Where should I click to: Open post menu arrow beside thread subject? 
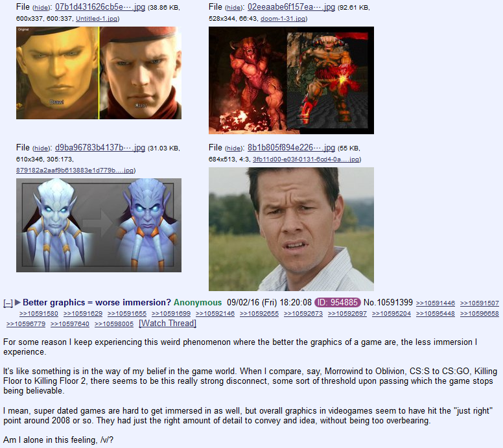pos(18,302)
